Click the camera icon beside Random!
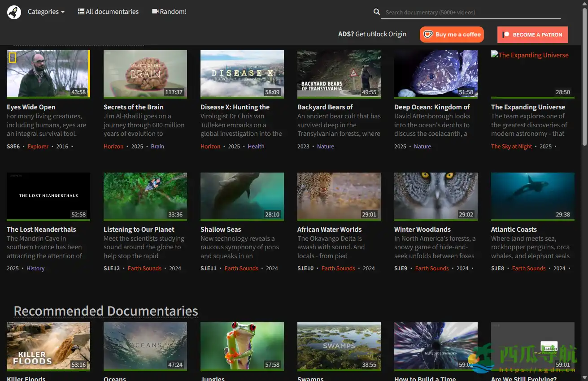Viewport: 588px width, 381px height. click(155, 12)
